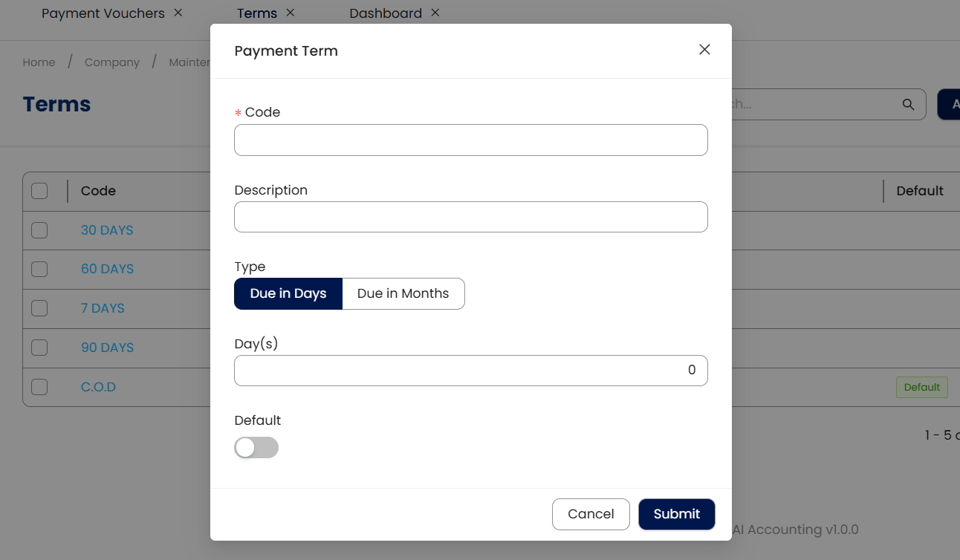Tick the checkbox for C.O.D row
Screen dimensions: 960x560
39,387
